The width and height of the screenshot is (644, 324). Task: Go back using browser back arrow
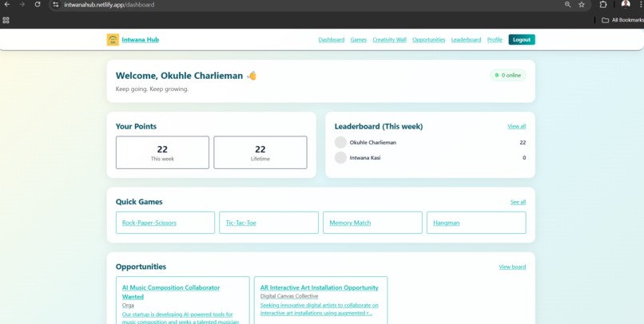point(7,5)
